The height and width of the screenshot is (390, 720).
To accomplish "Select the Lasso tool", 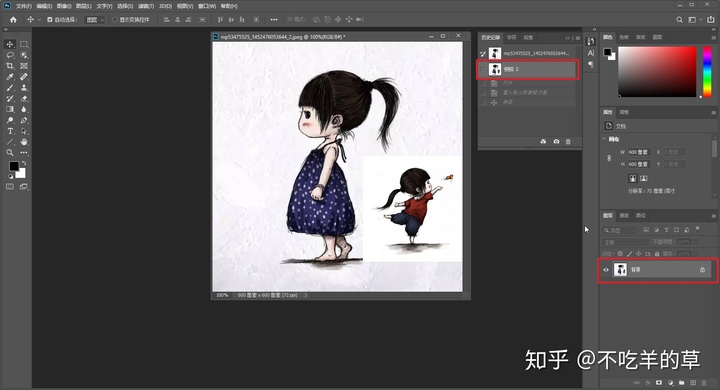I will click(10, 55).
